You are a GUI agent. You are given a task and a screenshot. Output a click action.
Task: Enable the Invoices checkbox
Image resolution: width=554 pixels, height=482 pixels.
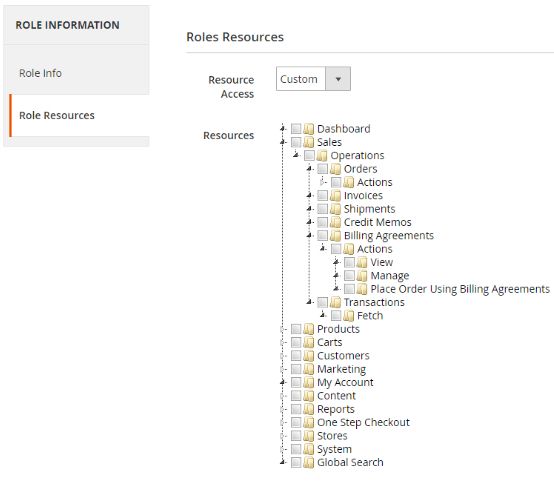[x=322, y=195]
